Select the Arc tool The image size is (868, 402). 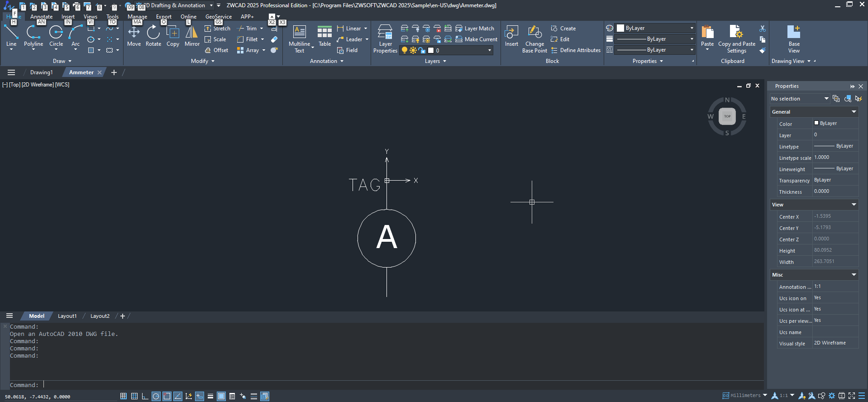pos(76,36)
